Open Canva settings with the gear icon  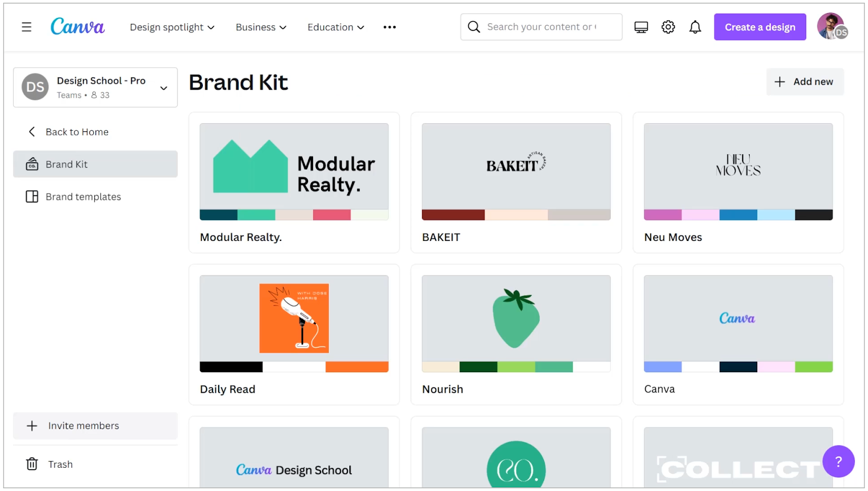[x=668, y=27]
